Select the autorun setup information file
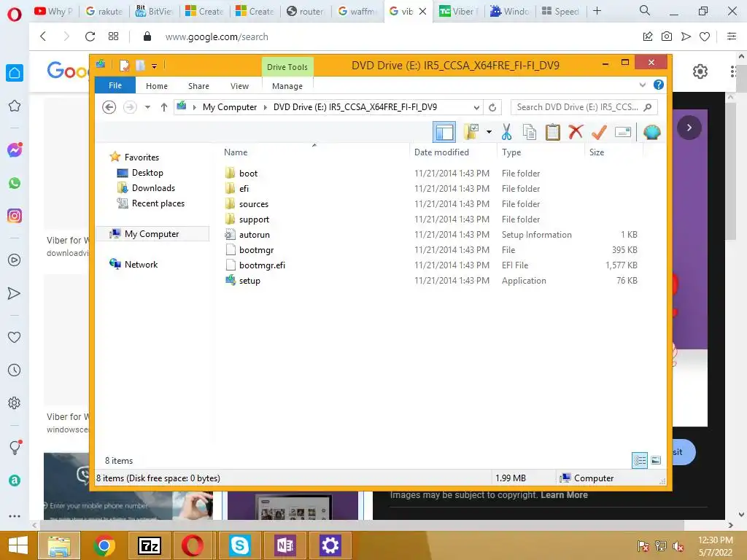This screenshot has height=560, width=747. (254, 234)
